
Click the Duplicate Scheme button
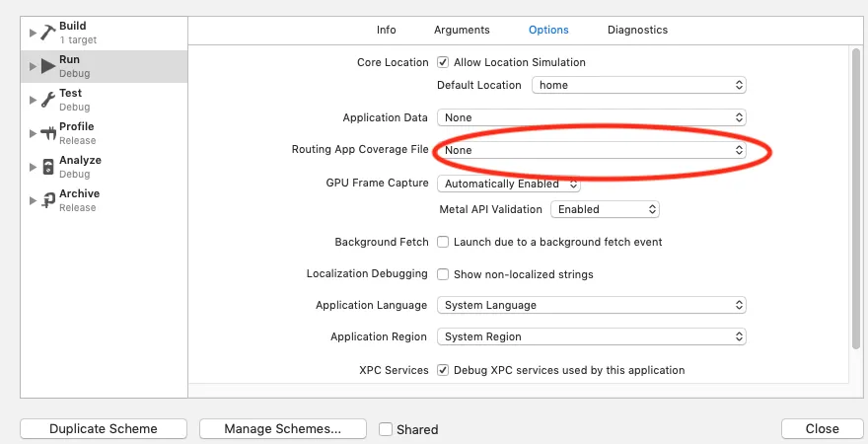(104, 428)
